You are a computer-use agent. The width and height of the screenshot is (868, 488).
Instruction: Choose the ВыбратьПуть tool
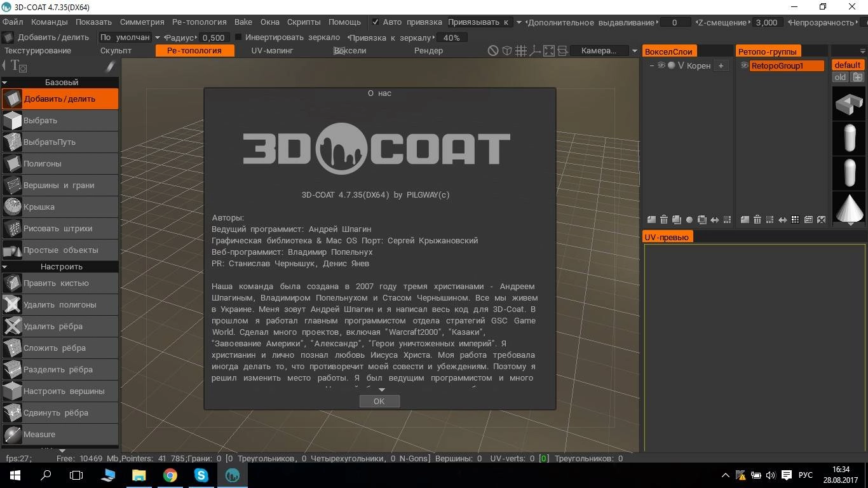(60, 142)
